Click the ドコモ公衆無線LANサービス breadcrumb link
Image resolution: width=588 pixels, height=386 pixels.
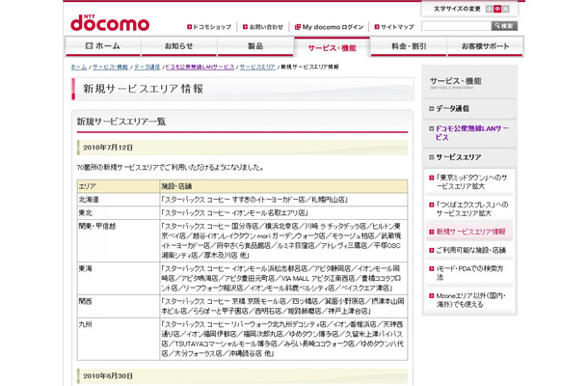[200, 67]
